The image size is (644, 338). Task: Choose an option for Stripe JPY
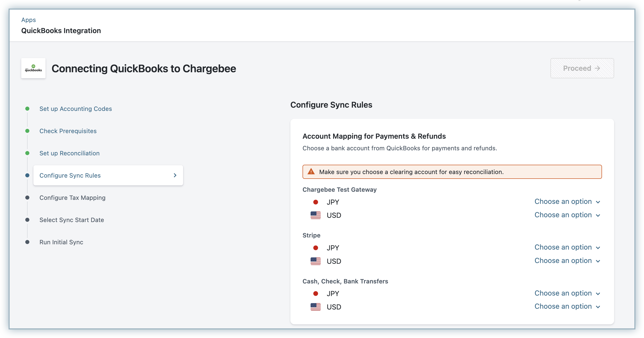pyautogui.click(x=567, y=247)
